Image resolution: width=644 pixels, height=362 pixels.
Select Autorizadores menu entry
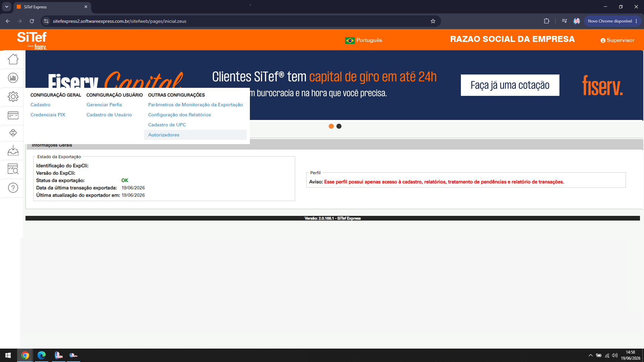pos(196,135)
